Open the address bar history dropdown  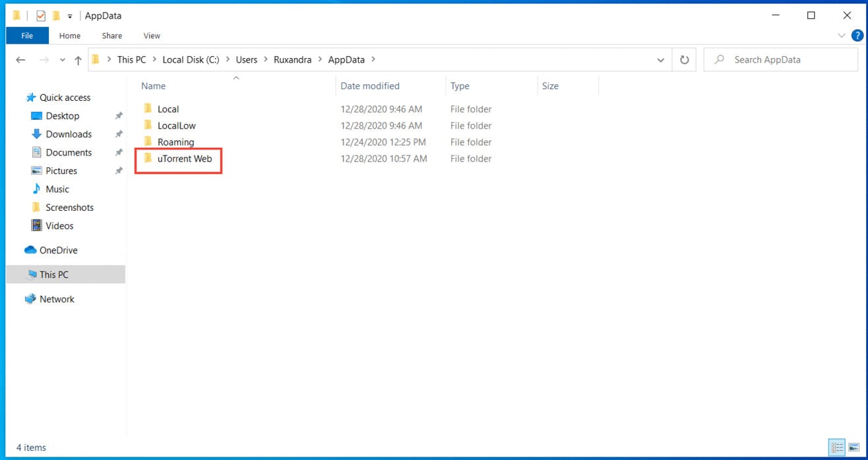pos(660,59)
